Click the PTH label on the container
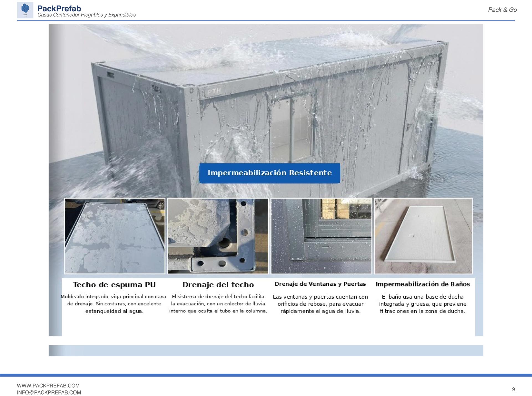Image resolution: width=532 pixels, height=396 pixels. tap(214, 91)
